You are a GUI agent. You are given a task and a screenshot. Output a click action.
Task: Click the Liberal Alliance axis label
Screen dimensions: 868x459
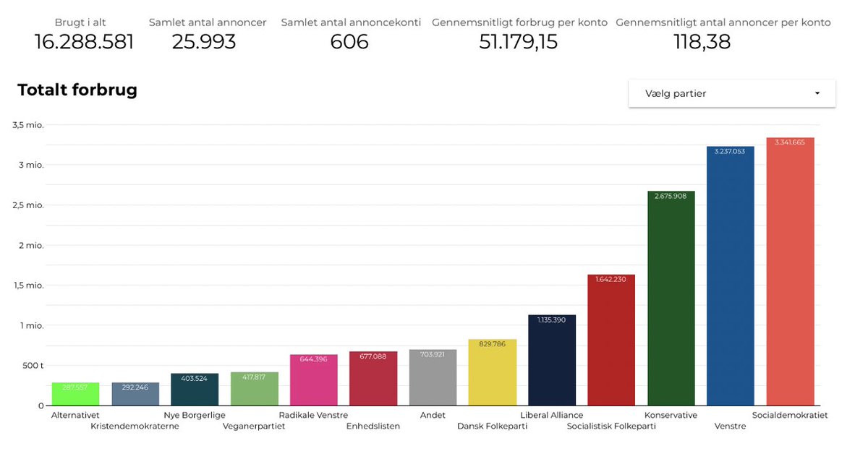point(552,415)
